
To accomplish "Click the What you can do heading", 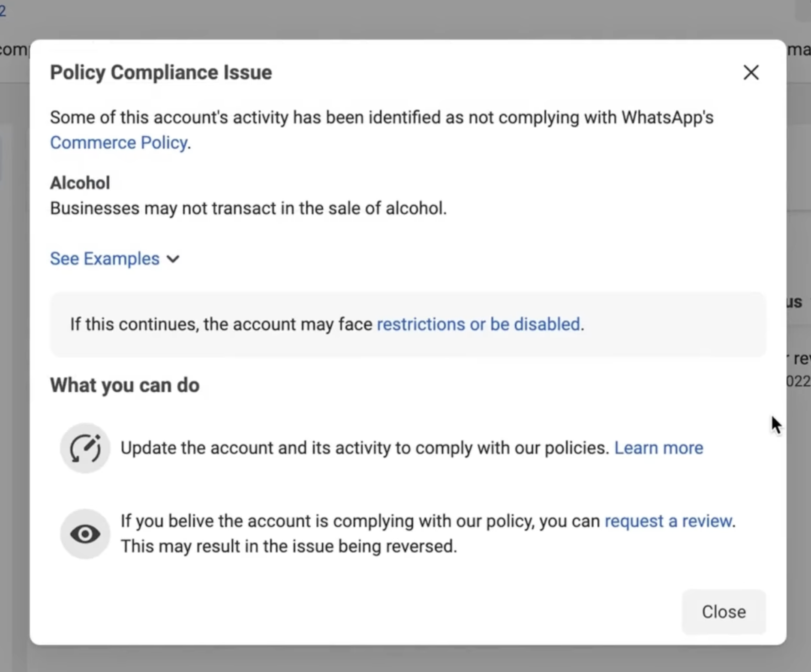I will click(x=125, y=385).
